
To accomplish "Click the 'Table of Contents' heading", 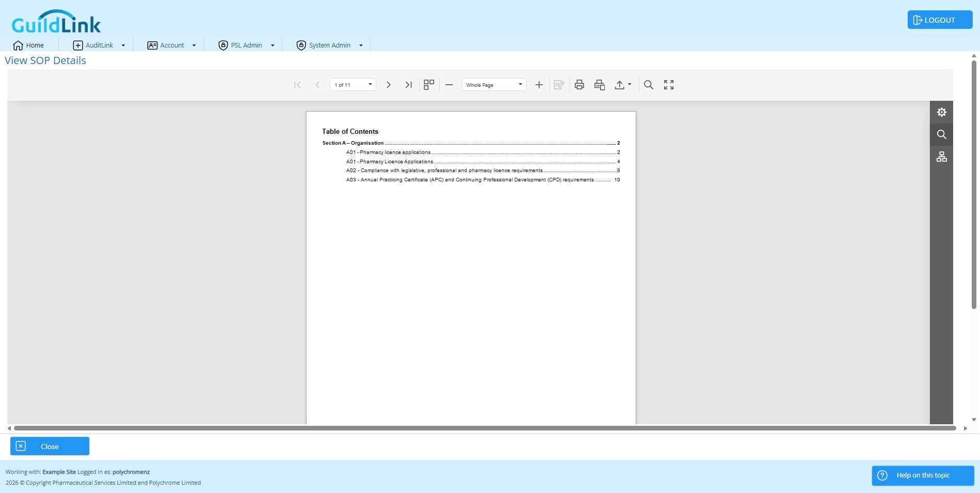I will point(350,132).
